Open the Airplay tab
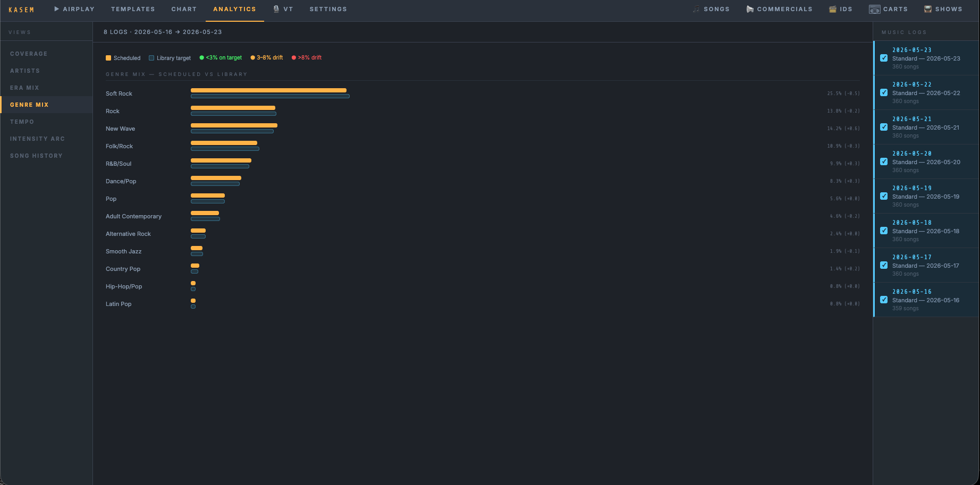Screen dimensions: 980x485 coord(74,9)
